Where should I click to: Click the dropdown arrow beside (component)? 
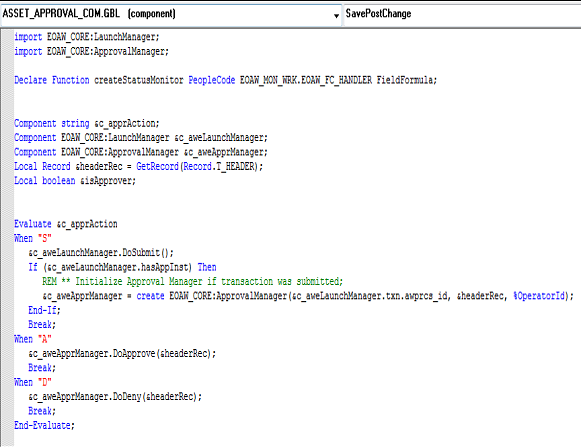336,16
